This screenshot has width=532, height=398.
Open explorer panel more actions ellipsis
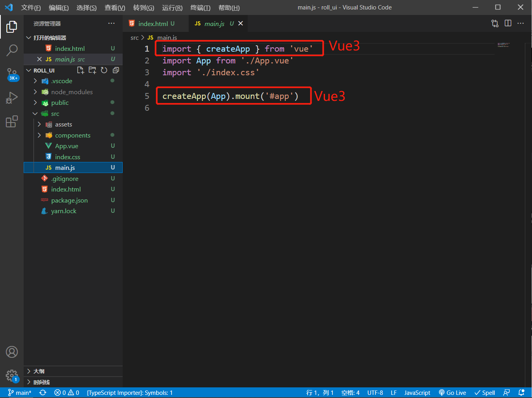tap(112, 24)
